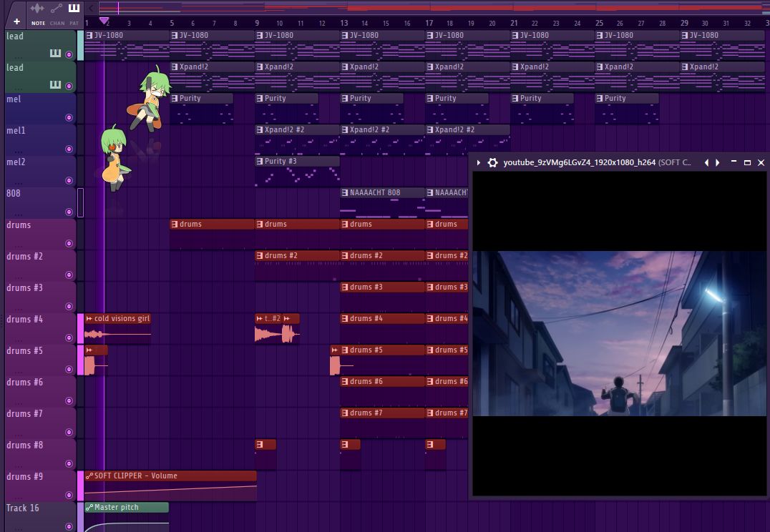Open clip menu of drums #4 at bar 13
Screen dimensions: 770x532
tap(345, 318)
